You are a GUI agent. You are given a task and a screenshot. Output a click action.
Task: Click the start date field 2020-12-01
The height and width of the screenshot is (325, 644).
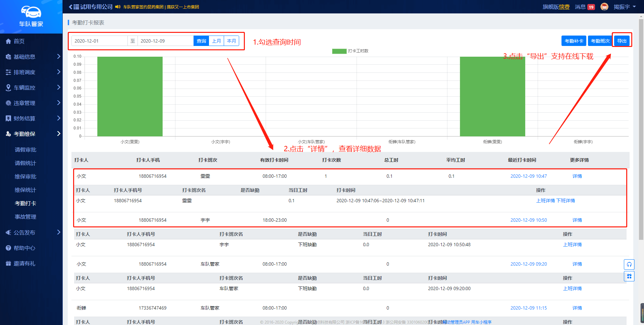click(x=99, y=41)
